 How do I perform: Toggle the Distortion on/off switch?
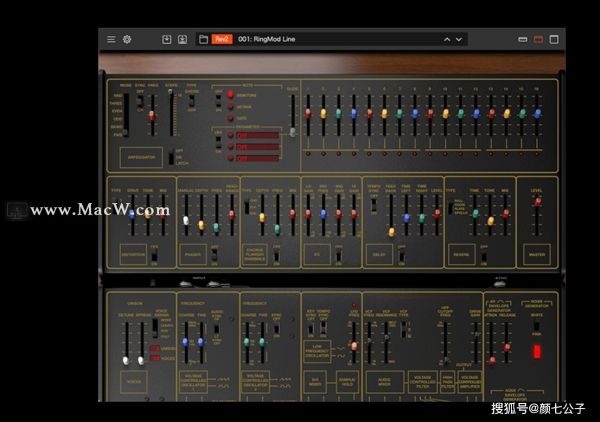[x=154, y=256]
